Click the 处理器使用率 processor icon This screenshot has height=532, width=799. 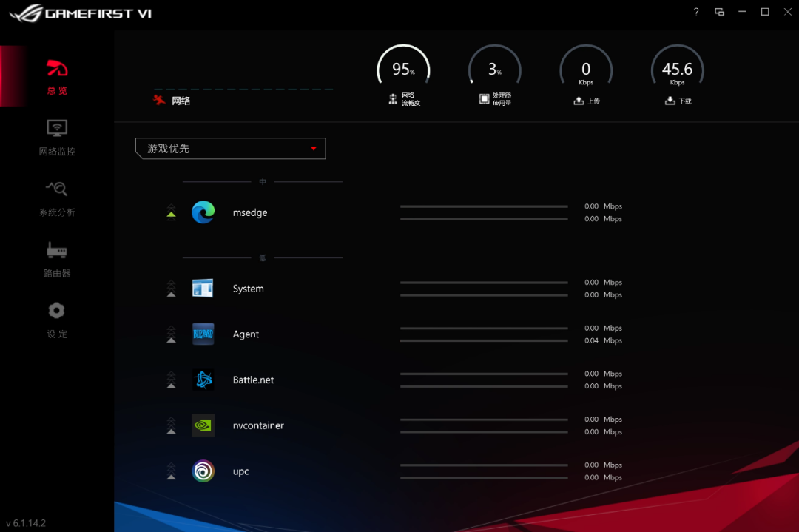pos(484,99)
